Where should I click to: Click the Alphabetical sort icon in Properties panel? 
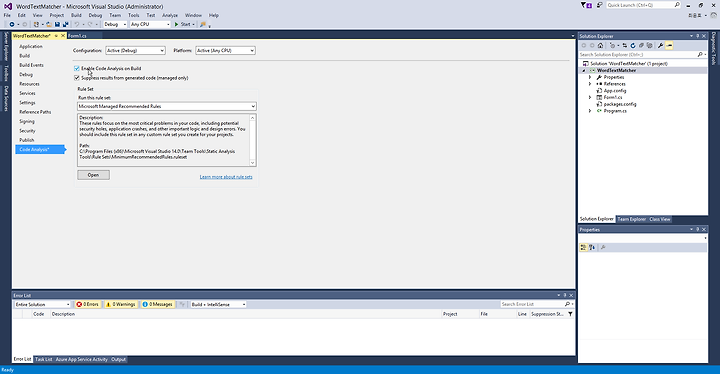tap(592, 248)
